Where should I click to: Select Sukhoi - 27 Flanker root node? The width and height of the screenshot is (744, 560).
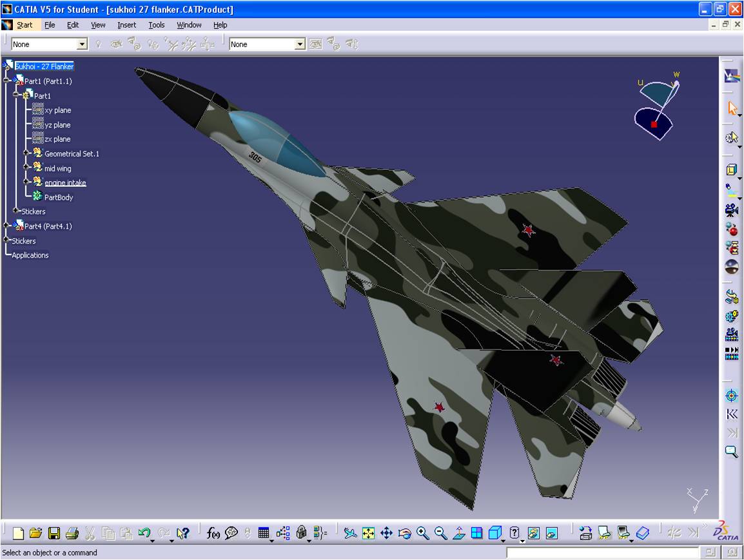coord(44,66)
